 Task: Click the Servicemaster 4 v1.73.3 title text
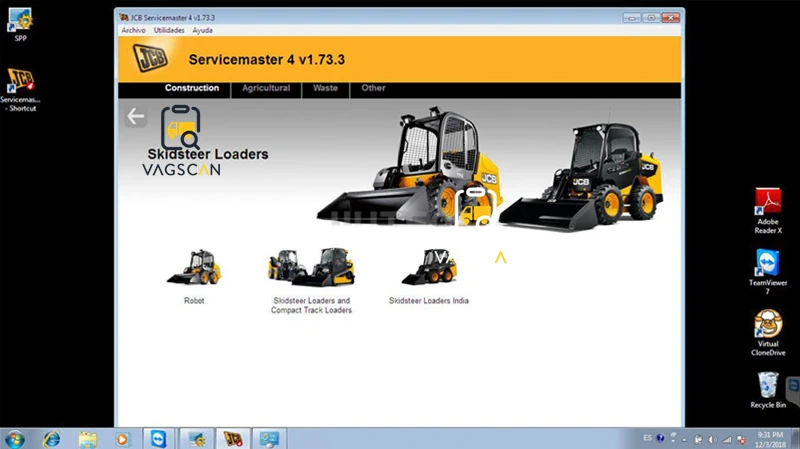pos(267,60)
